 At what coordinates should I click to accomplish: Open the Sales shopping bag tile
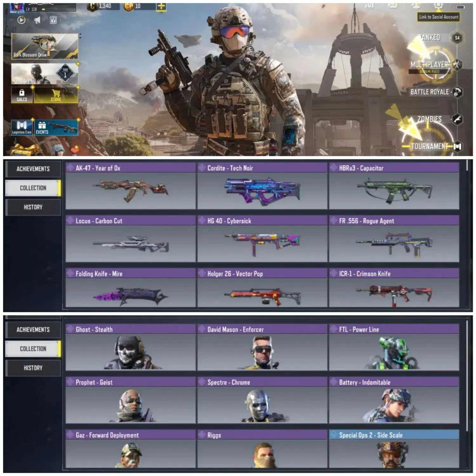coord(22,95)
